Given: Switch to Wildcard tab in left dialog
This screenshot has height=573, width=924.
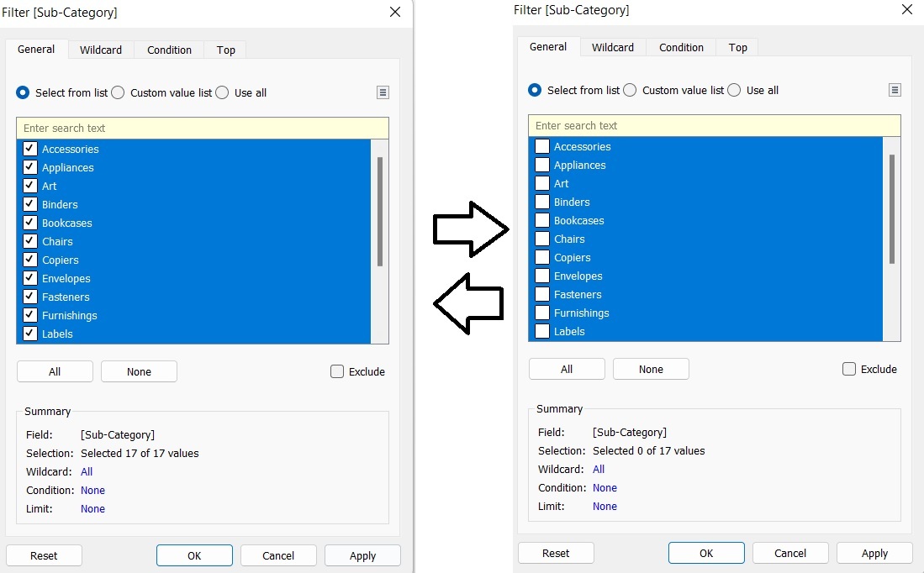Looking at the screenshot, I should (x=101, y=50).
